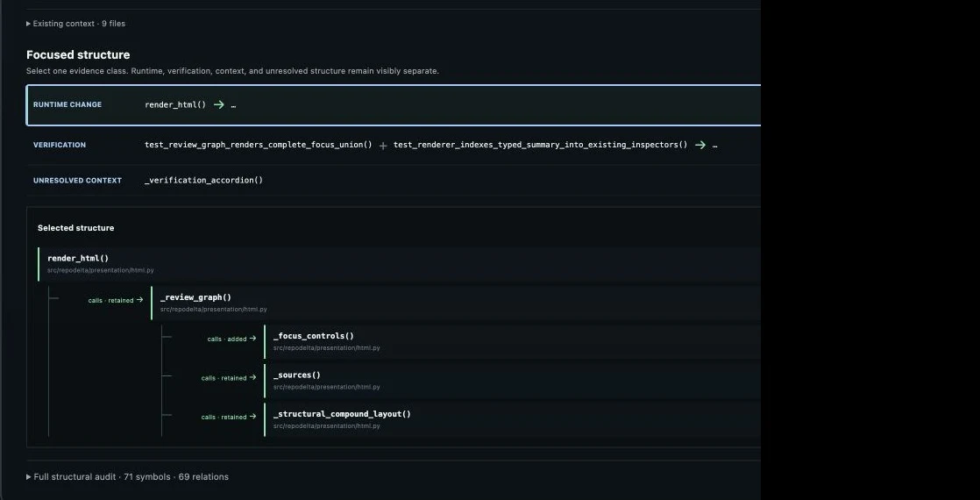Click 'calls · retained' label before _review_graph()

coord(116,300)
